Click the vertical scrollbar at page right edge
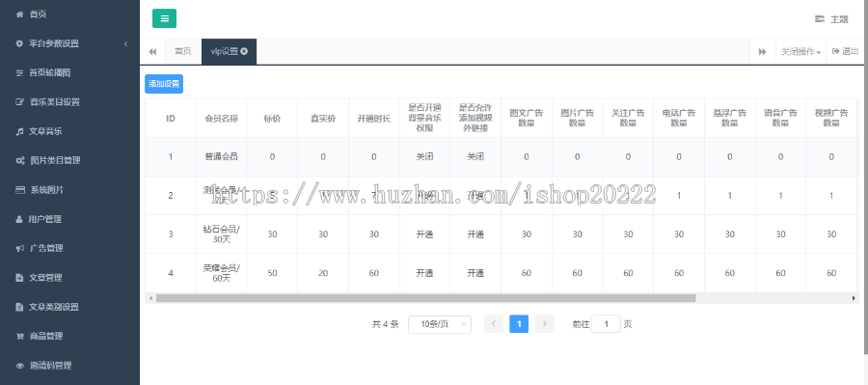Image resolution: width=868 pixels, height=385 pixels. click(865, 178)
